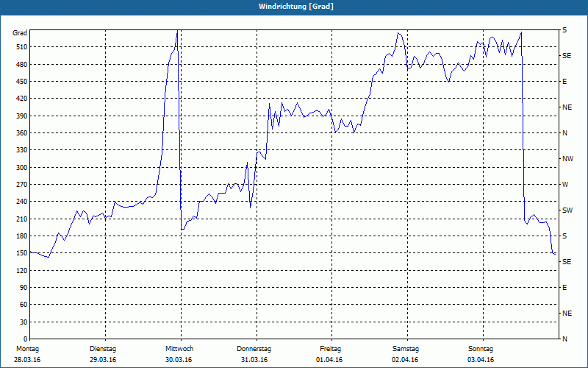Click the 'Donnerstag' day label

point(254,349)
